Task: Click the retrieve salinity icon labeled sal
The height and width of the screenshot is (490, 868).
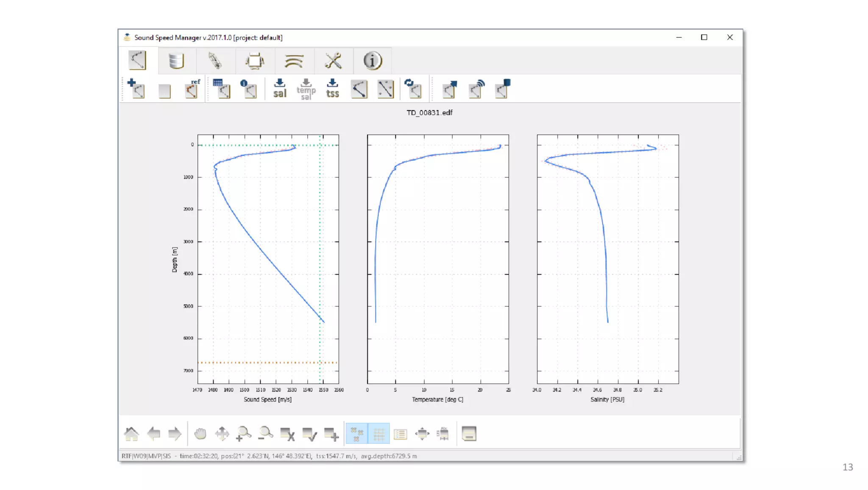Action: [x=280, y=89]
